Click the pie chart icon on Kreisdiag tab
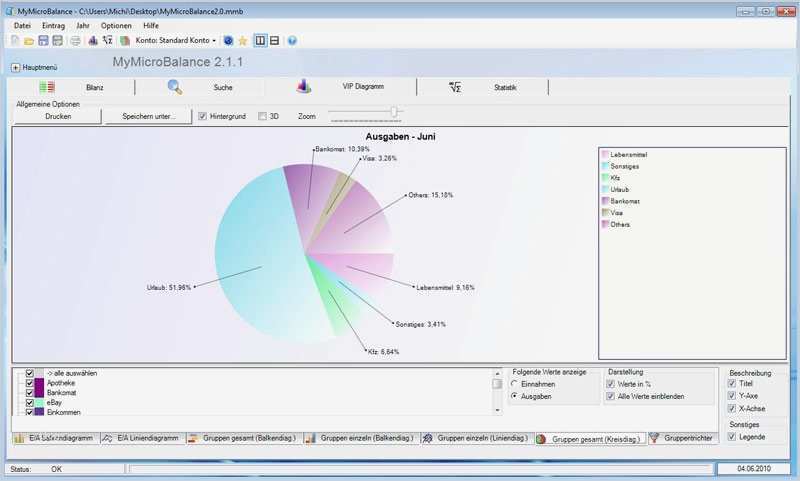Screen dimensions: 800x481 pos(541,439)
